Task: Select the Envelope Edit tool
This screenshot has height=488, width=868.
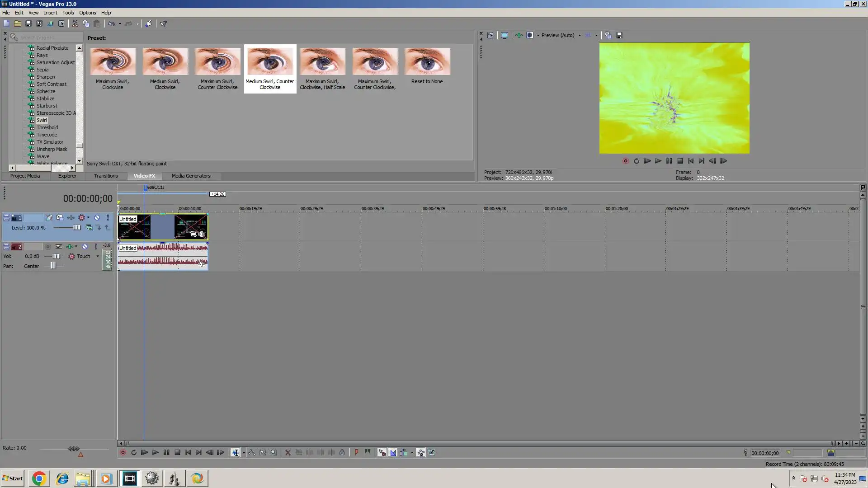Action: [x=252, y=453]
